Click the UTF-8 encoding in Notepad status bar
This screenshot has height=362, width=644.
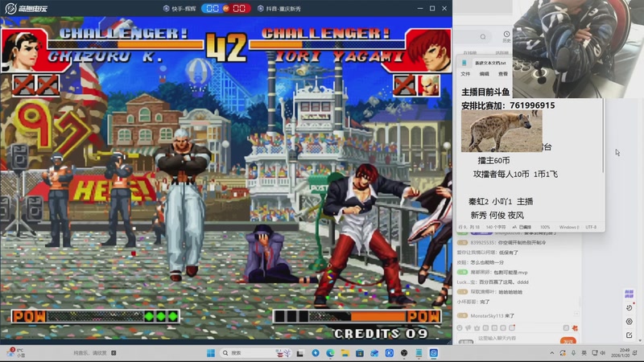tap(591, 227)
